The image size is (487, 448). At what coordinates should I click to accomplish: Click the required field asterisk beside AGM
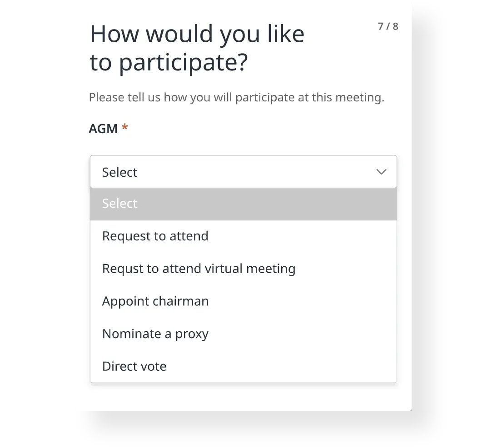(x=124, y=128)
